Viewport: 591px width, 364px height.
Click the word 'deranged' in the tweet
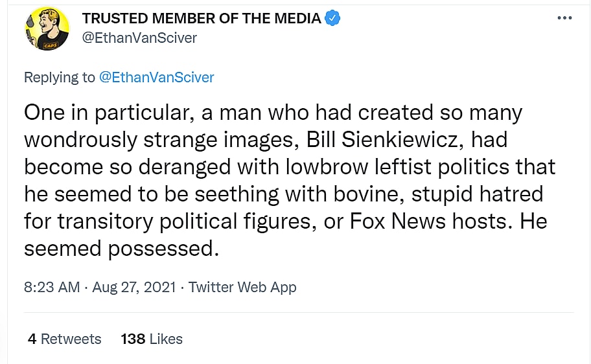[193, 167]
